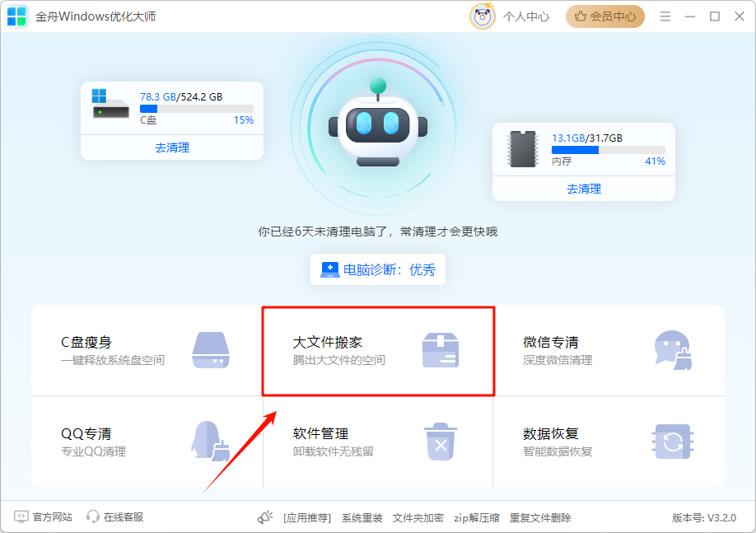756x533 pixels.
Task: Open the C盘瘦身 feature card
Action: coord(147,351)
